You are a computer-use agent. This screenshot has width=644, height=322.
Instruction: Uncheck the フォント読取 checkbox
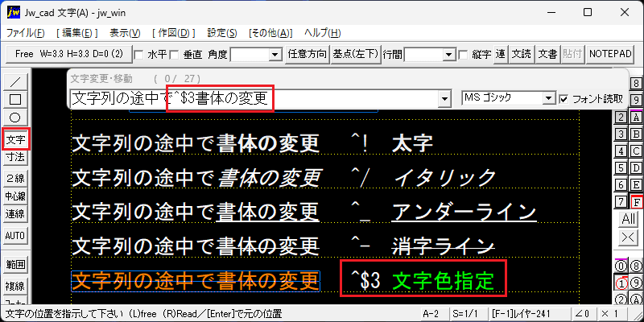coord(563,99)
